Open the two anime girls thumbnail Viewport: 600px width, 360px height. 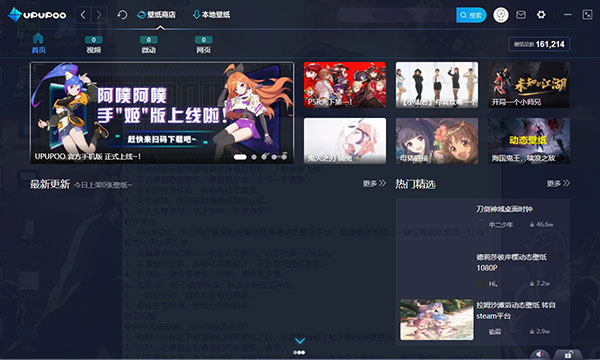coord(437,141)
